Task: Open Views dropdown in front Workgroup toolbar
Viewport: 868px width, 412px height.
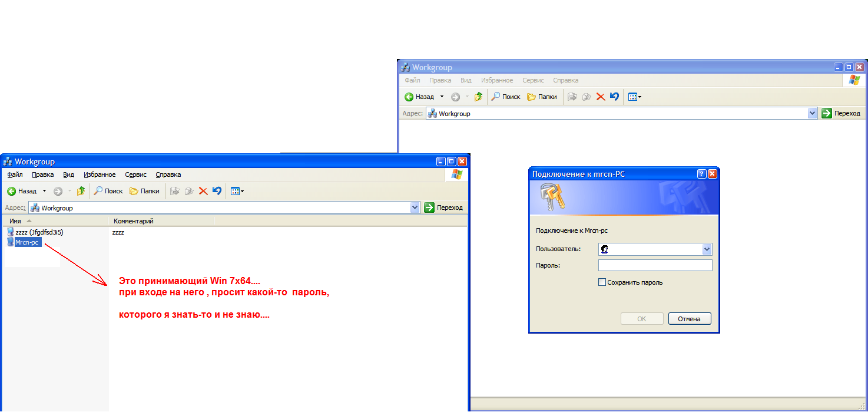Action: pos(237,191)
